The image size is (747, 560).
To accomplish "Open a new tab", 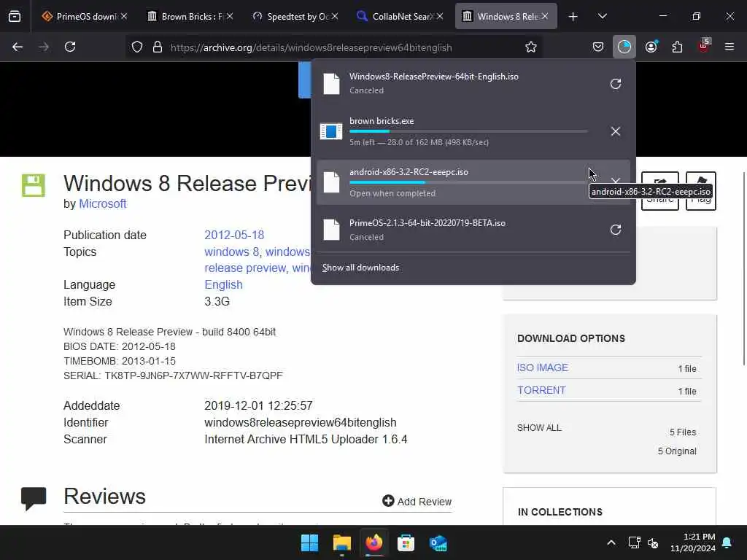I will pyautogui.click(x=573, y=17).
